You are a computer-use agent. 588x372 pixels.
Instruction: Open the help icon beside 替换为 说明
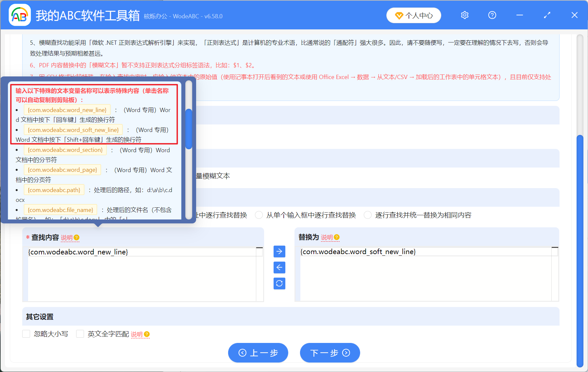point(337,237)
